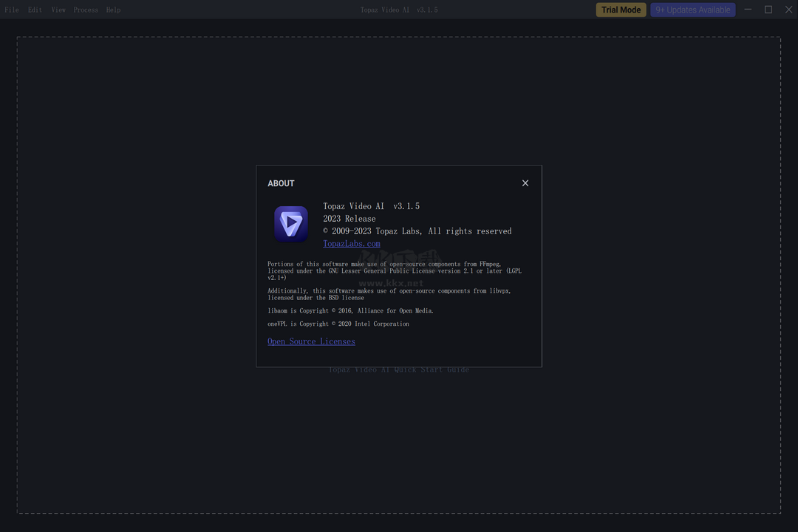Open the View menu
Viewport: 798px width, 532px height.
58,10
